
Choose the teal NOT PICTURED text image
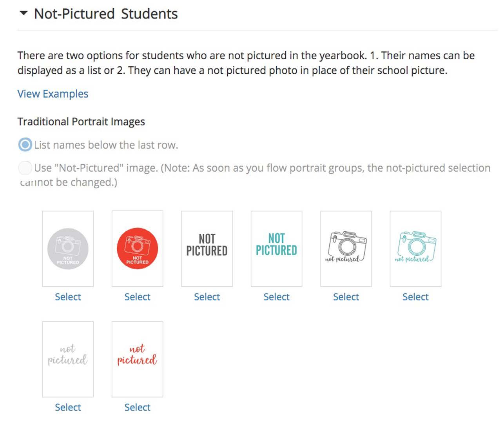276,249
